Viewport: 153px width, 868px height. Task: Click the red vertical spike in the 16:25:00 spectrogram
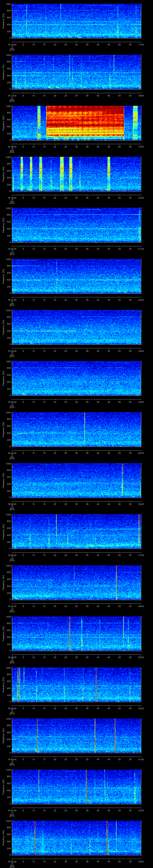click(123, 478)
